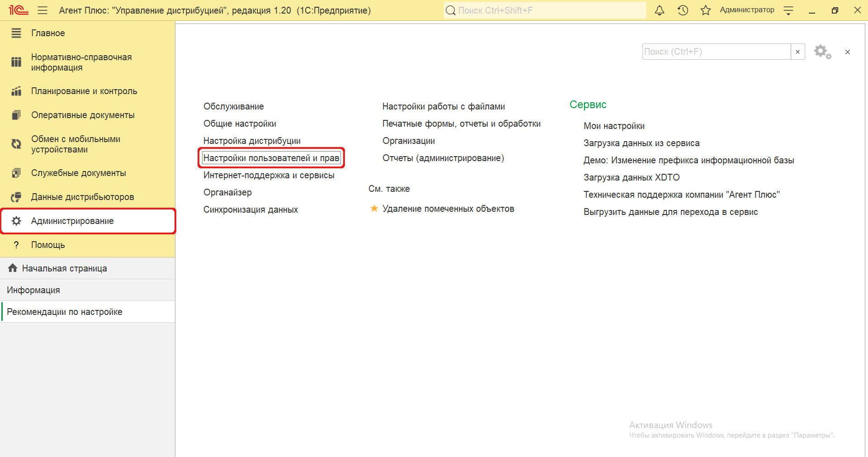Open the Администрирование section
Screen dimensions: 868x457
pos(72,221)
